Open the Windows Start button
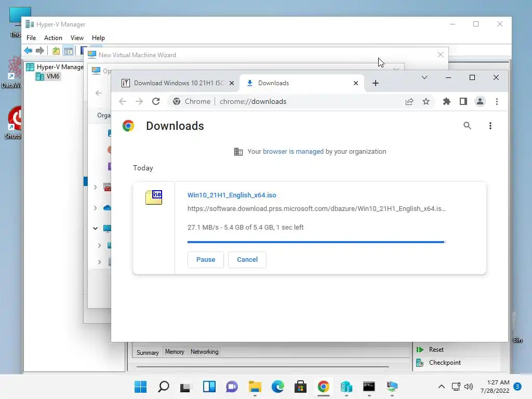 (140, 387)
